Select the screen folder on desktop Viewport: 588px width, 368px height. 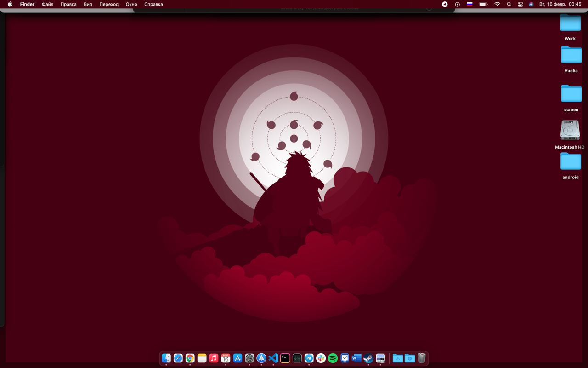click(571, 93)
